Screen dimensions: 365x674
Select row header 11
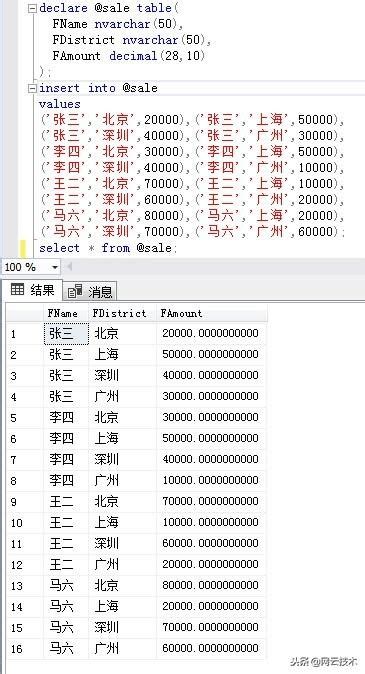(x=25, y=543)
